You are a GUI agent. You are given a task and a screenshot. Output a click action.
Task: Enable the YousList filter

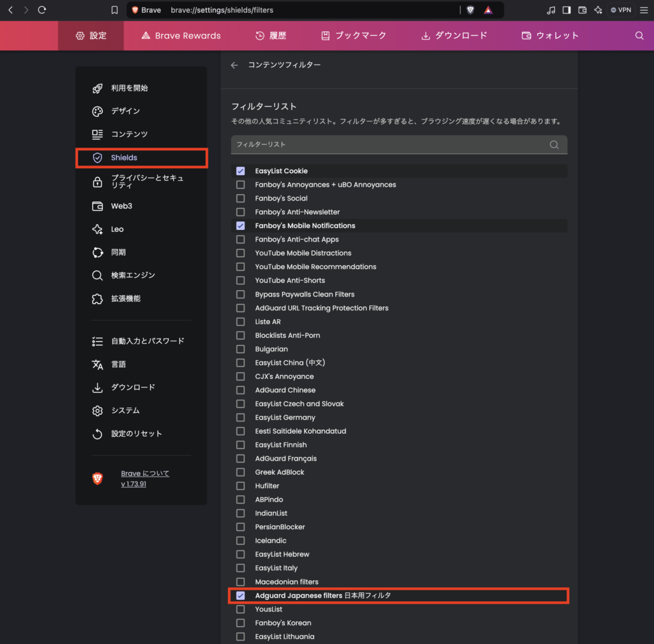point(240,609)
